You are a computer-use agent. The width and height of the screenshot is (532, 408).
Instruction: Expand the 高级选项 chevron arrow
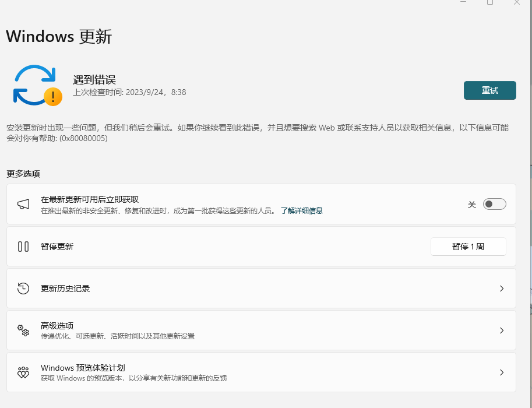502,330
